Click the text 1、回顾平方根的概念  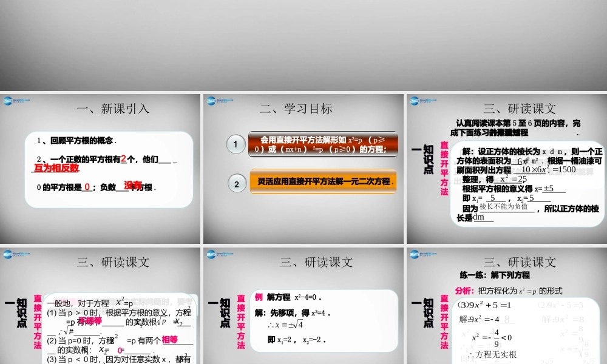(x=76, y=140)
